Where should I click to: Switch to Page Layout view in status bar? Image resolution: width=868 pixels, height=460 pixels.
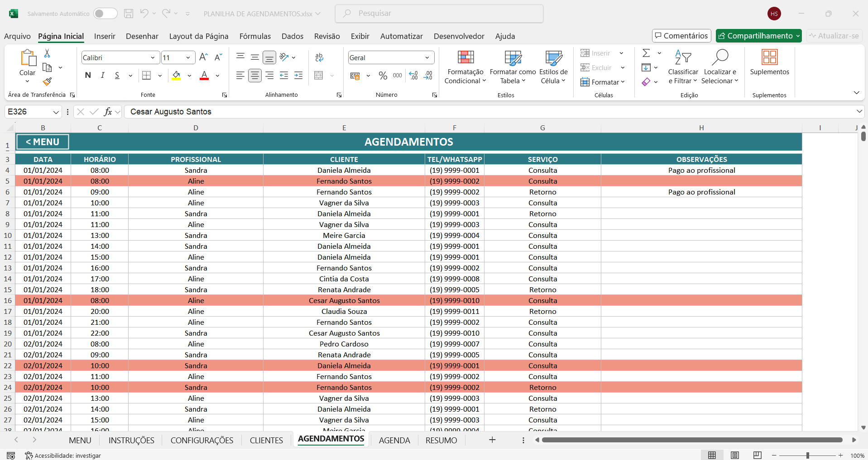click(735, 455)
